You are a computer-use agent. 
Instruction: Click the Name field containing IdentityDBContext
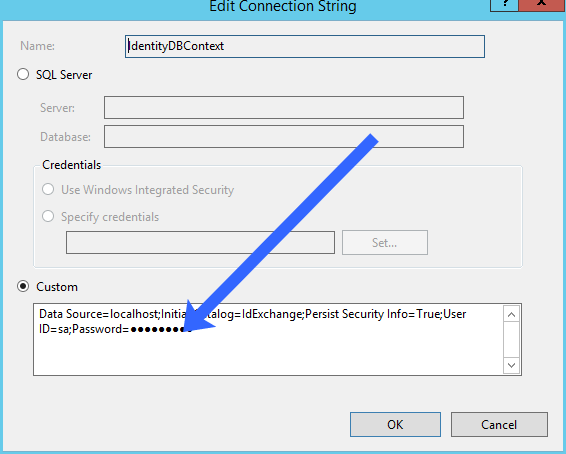(305, 46)
